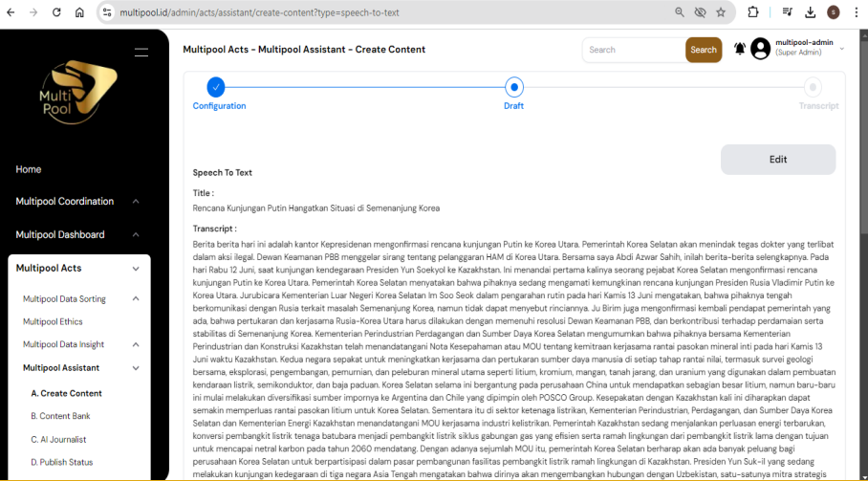Click the Transcript step label
Image resolution: width=868 pixels, height=481 pixels.
tap(818, 106)
